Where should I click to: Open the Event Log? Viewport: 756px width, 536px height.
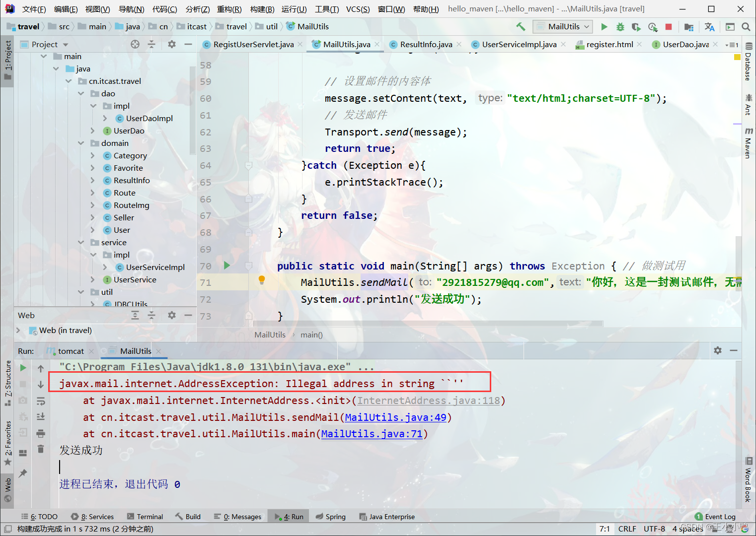pos(715,517)
